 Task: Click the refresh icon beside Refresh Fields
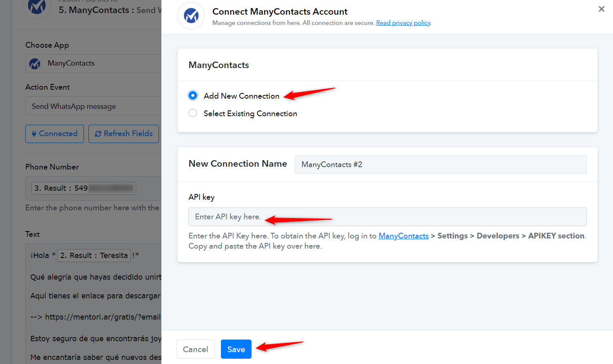pyautogui.click(x=98, y=134)
